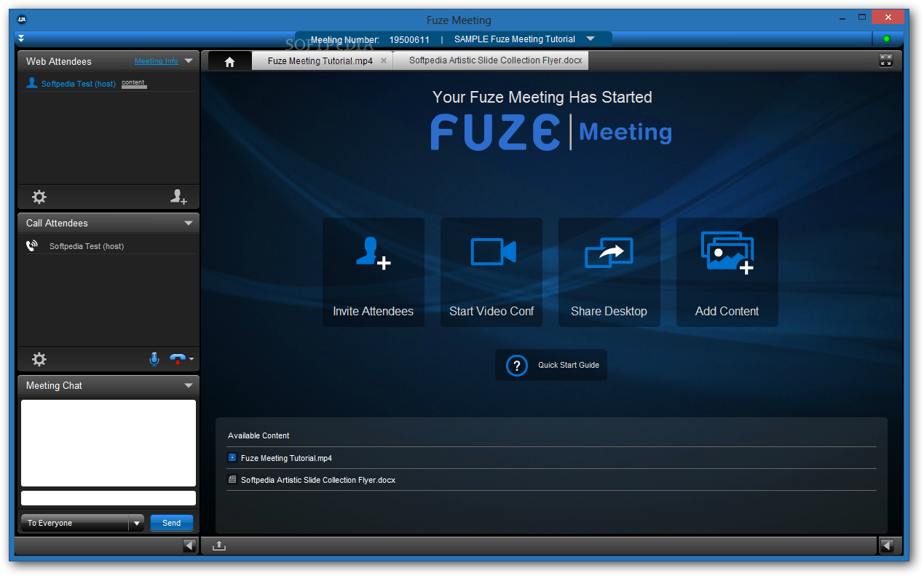Open the hang up options dropdown arrow
Screen dimensions: 924x576
coord(191,359)
